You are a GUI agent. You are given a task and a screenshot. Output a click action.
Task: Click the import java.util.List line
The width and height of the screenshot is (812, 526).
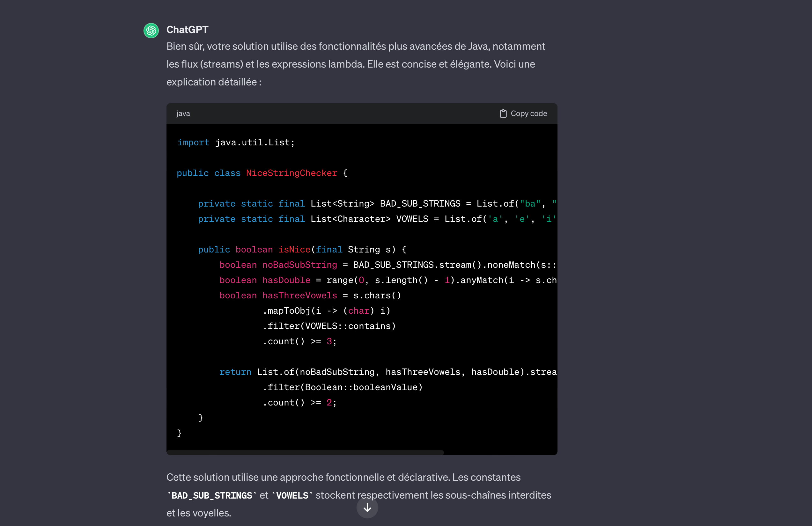coord(236,142)
